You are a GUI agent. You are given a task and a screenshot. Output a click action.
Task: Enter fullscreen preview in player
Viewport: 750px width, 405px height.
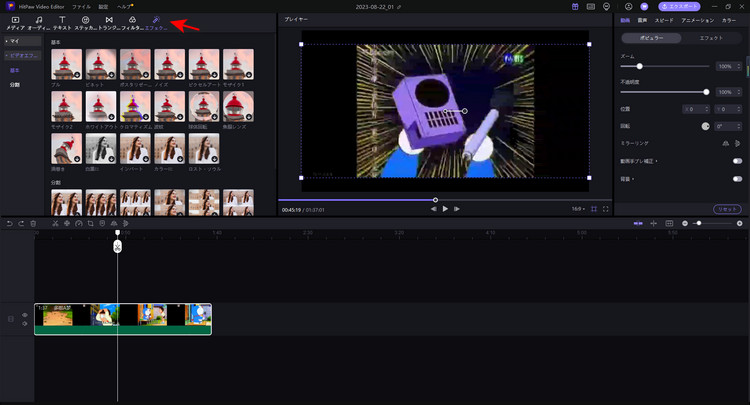[605, 209]
